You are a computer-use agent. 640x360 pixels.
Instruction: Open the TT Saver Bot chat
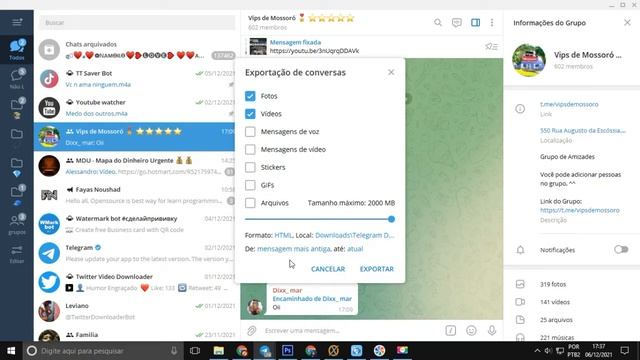(135, 79)
